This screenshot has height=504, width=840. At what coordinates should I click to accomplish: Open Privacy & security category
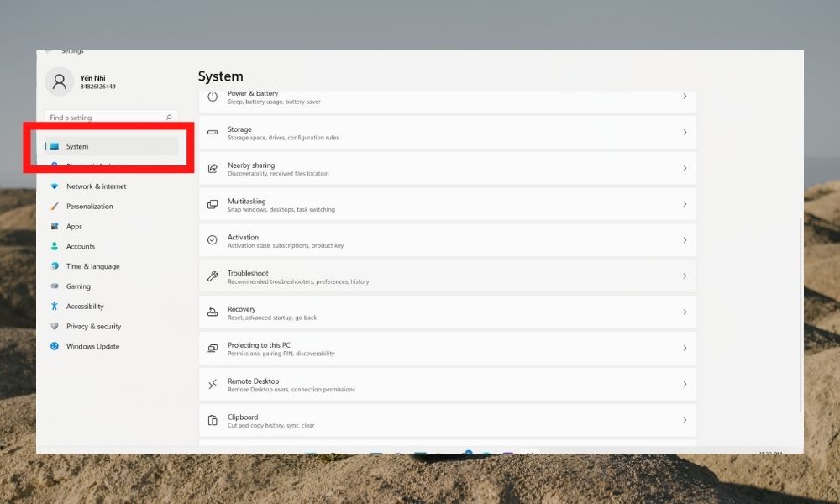tap(93, 327)
